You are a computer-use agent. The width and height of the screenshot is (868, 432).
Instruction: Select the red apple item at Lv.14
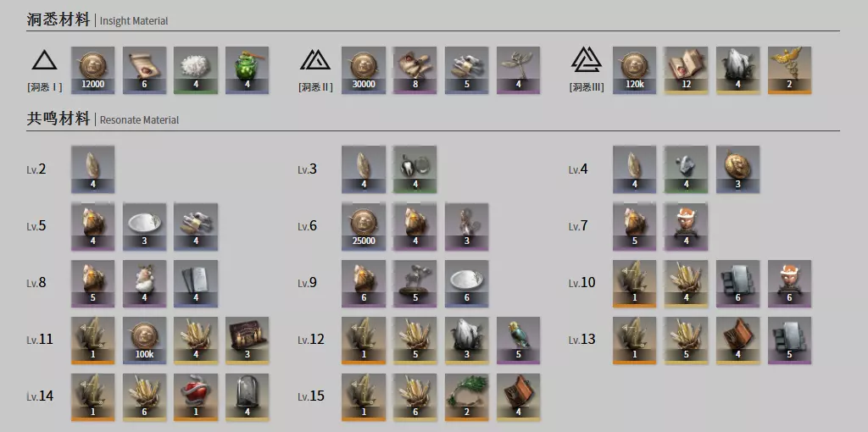click(x=196, y=396)
